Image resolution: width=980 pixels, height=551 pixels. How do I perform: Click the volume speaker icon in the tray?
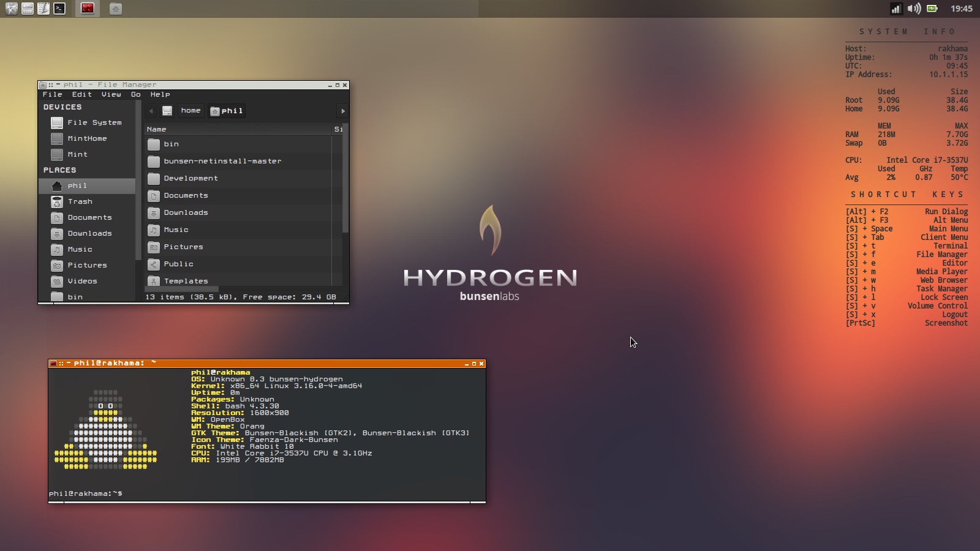pos(914,9)
